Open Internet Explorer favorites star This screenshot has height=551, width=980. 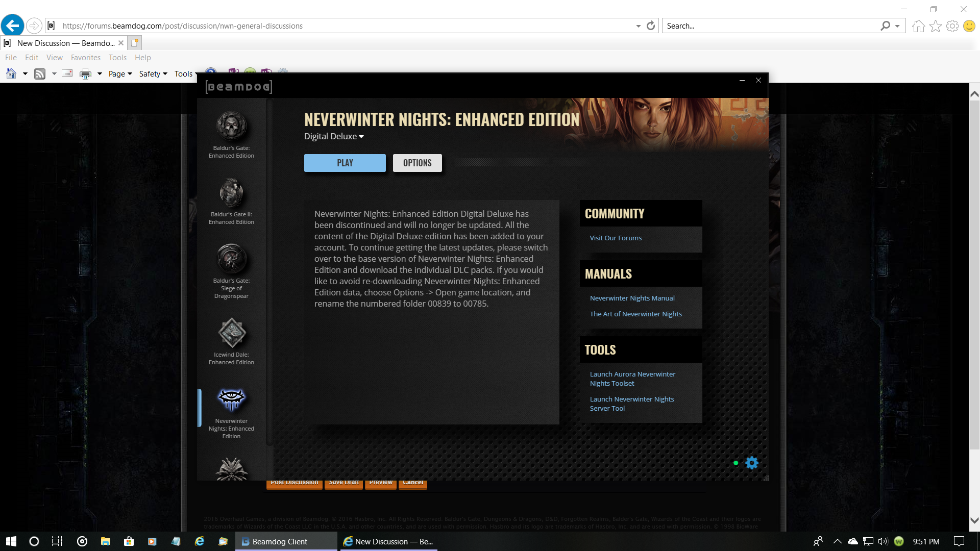pyautogui.click(x=935, y=26)
